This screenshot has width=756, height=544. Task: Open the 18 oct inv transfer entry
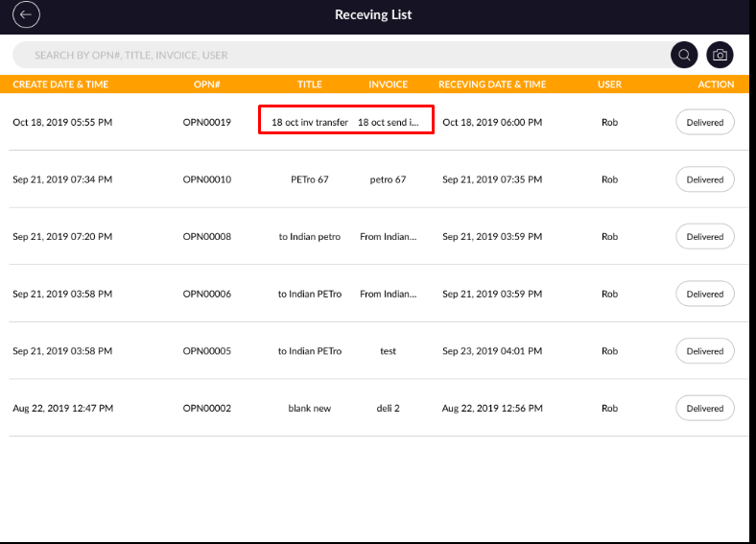(x=310, y=123)
